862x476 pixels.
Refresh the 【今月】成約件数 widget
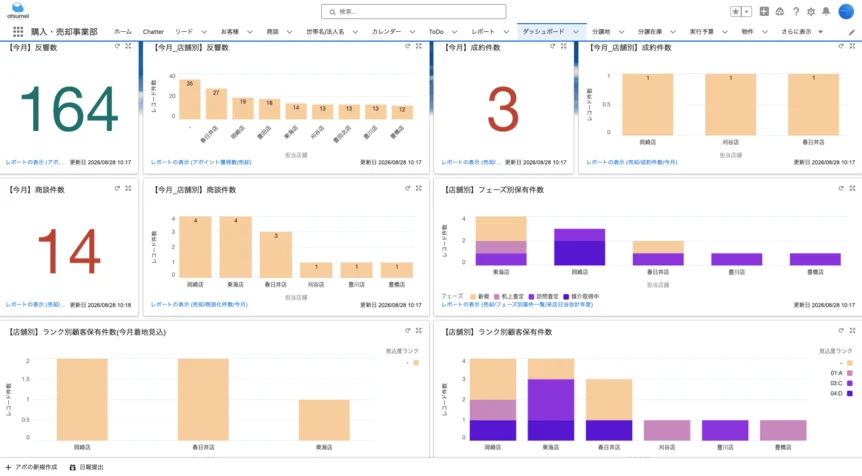tap(552, 47)
